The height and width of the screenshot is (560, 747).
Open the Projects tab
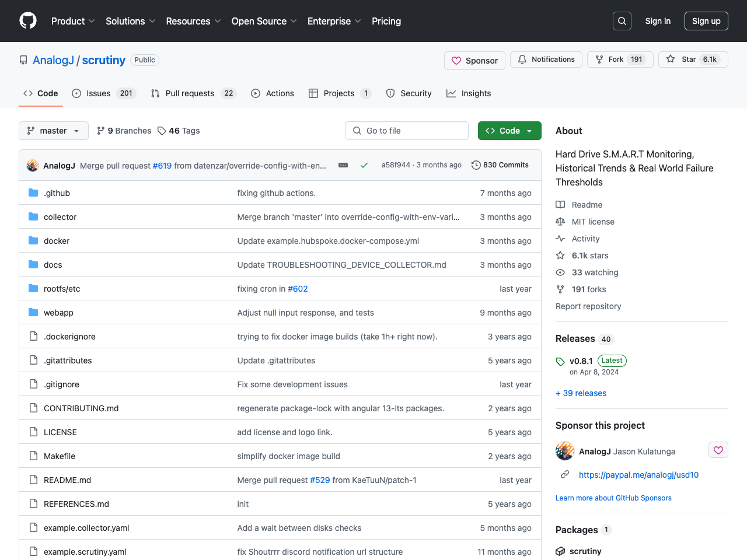coord(340,93)
